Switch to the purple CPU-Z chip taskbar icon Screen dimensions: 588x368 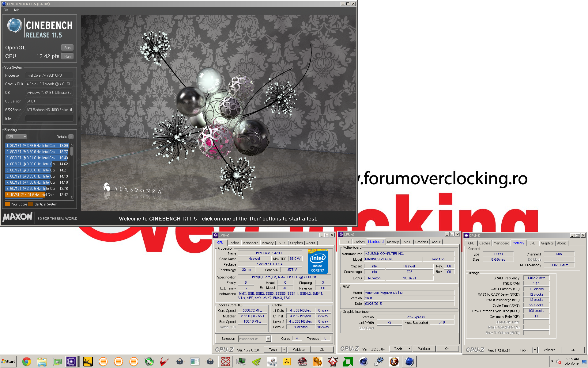click(72, 362)
